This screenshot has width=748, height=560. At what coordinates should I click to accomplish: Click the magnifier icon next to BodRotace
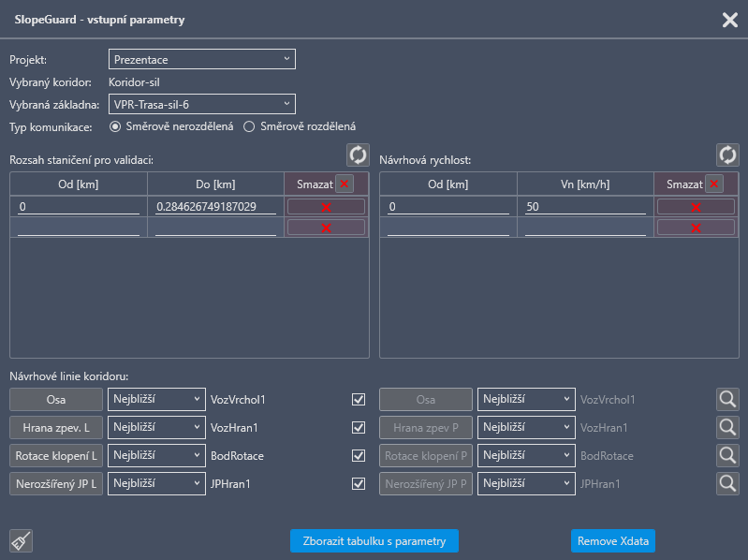[727, 456]
